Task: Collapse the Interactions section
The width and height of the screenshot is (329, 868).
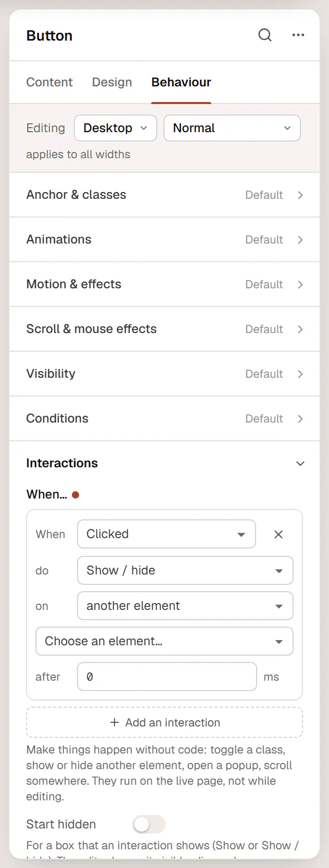Action: pos(300,464)
